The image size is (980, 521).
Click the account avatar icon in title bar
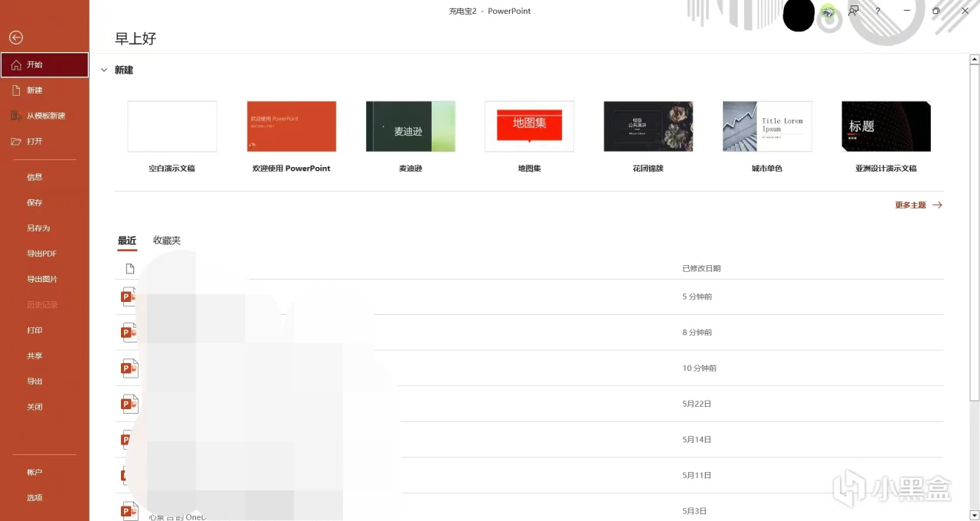coord(828,11)
